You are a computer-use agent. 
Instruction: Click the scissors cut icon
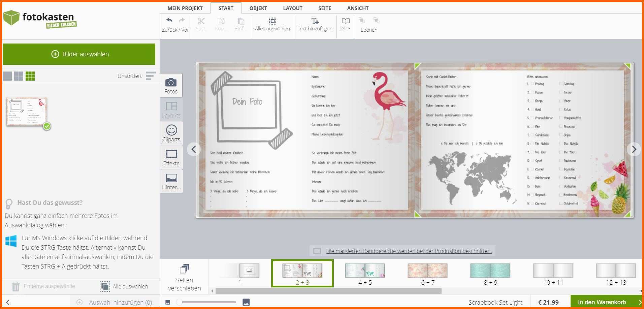201,21
